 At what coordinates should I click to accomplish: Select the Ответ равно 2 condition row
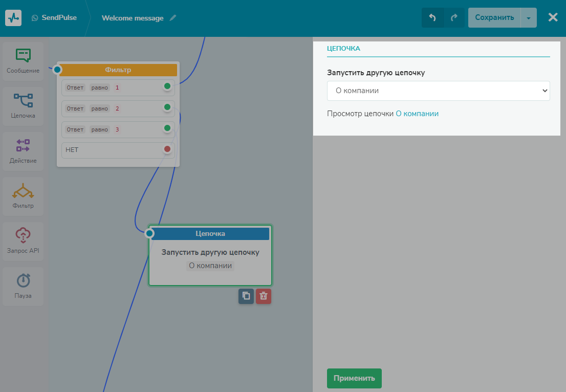[x=118, y=108]
